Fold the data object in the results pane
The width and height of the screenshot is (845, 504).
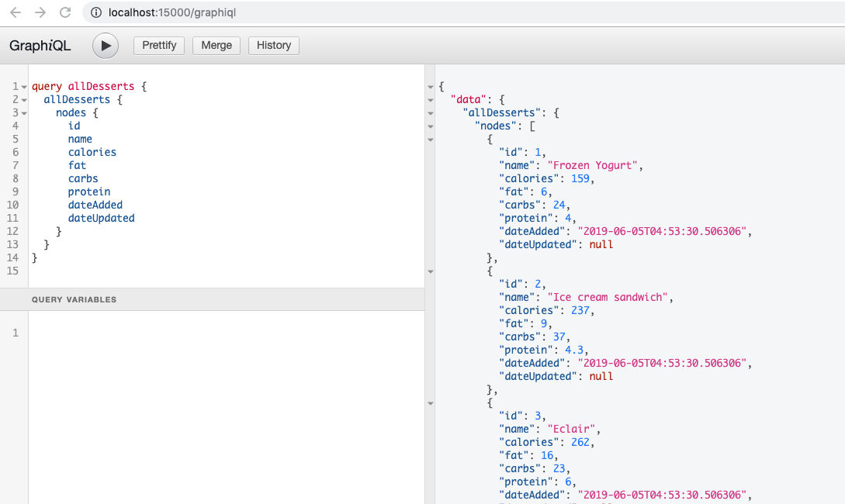431,99
